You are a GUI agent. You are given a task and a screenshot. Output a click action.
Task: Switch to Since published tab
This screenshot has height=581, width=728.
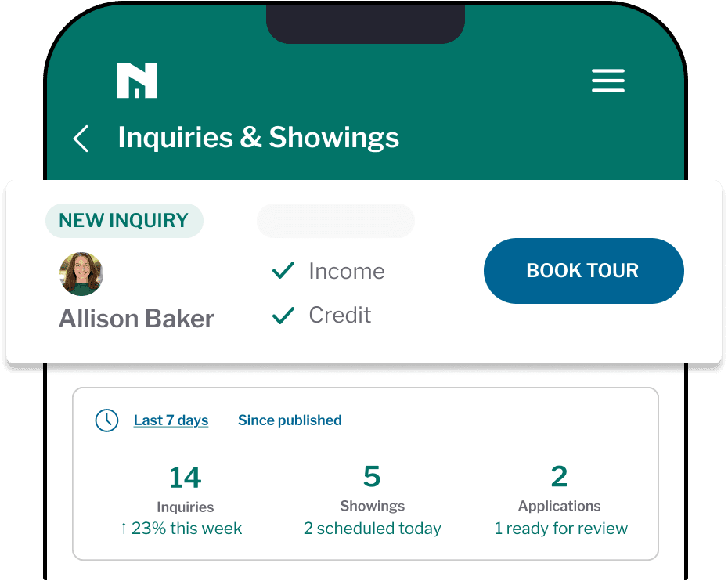click(x=290, y=420)
